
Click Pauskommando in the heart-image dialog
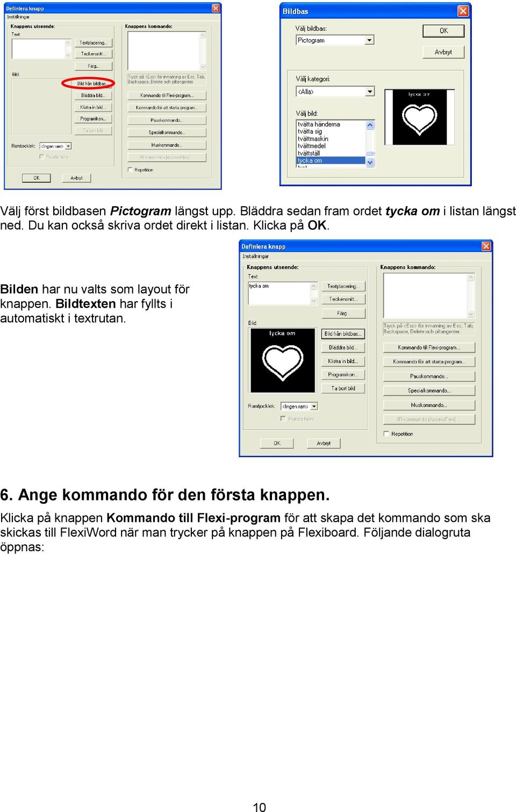click(x=429, y=376)
